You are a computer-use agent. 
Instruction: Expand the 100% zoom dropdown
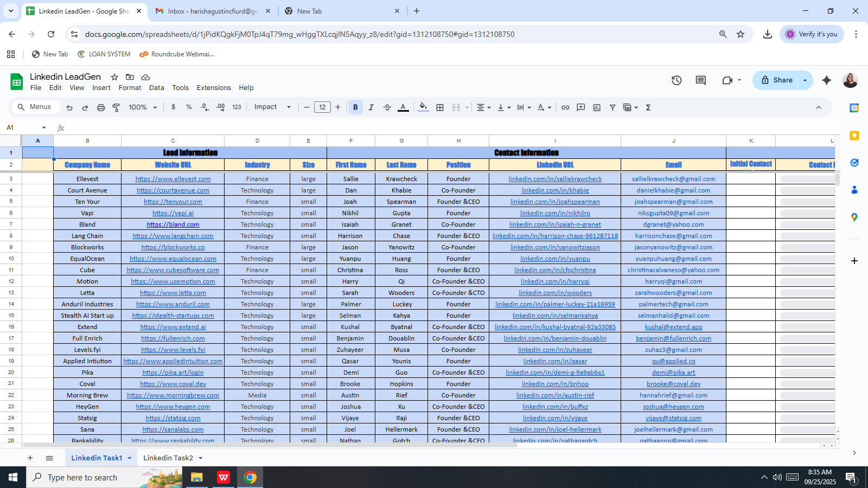pyautogui.click(x=143, y=107)
